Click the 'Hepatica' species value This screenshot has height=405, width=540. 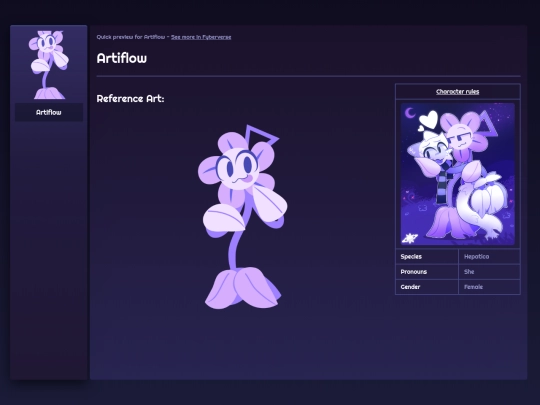click(476, 257)
